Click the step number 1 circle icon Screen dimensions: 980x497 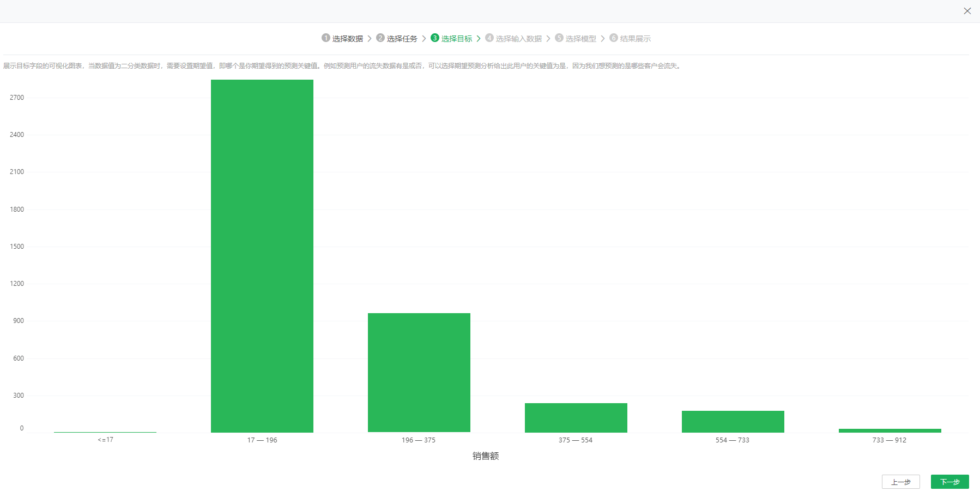tap(326, 38)
